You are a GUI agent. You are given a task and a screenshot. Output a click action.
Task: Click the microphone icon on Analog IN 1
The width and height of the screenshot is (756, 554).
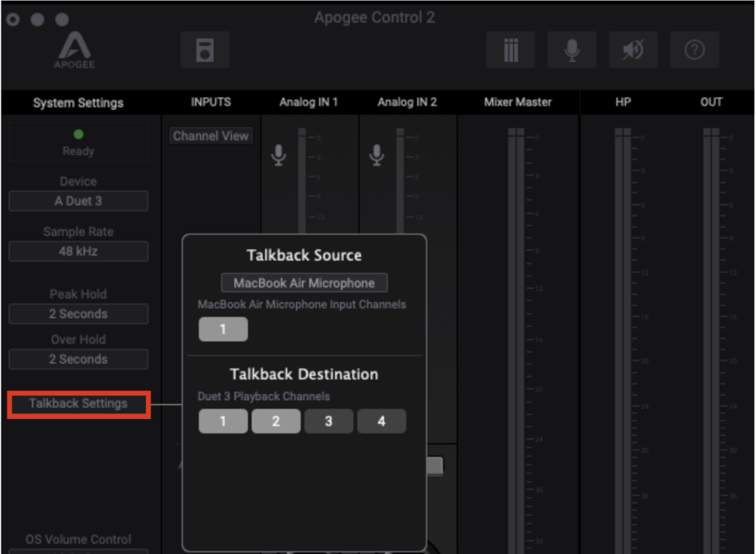point(278,155)
